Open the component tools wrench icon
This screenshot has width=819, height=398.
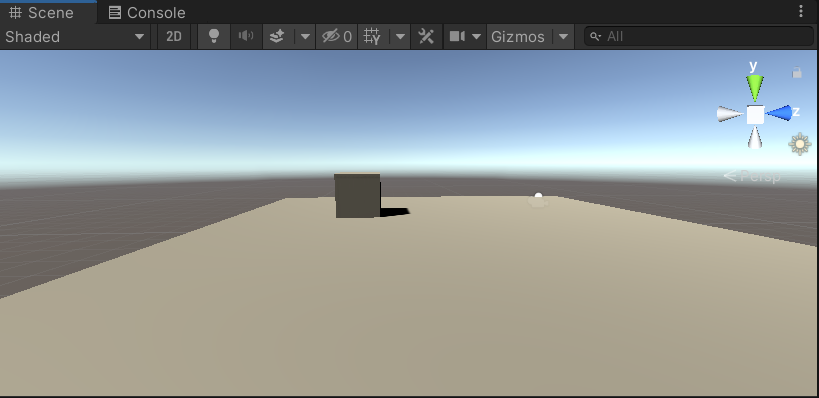(x=426, y=37)
